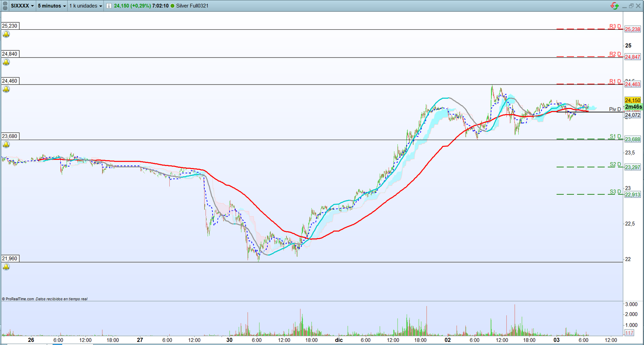Select the 24,840 price line label
Screen dimensions: 644x345
[x=10, y=54]
